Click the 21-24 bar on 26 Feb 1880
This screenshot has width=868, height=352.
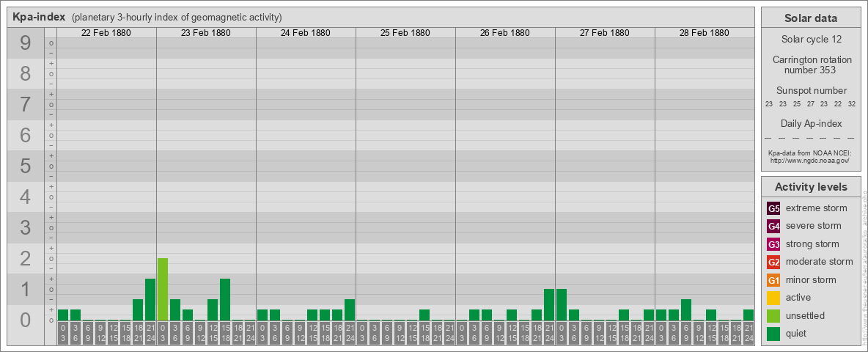[x=548, y=305]
